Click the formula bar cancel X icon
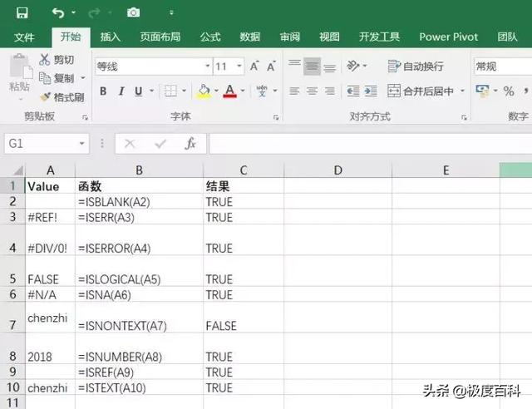Image resolution: width=532 pixels, height=409 pixels. point(130,144)
